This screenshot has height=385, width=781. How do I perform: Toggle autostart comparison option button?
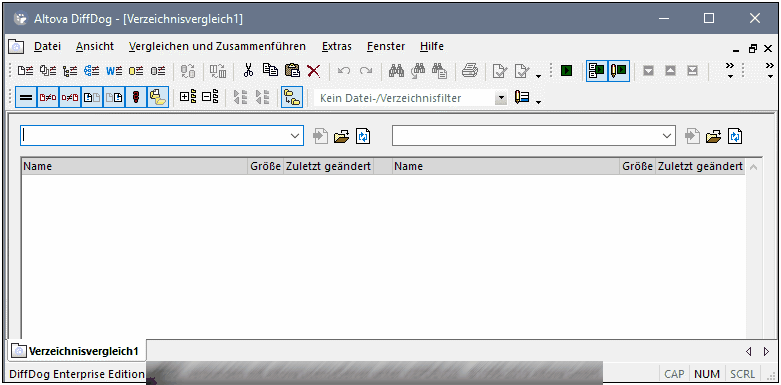point(597,71)
